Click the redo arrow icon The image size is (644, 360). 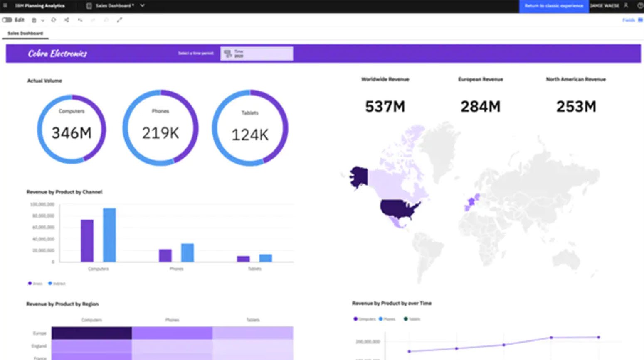coord(93,20)
